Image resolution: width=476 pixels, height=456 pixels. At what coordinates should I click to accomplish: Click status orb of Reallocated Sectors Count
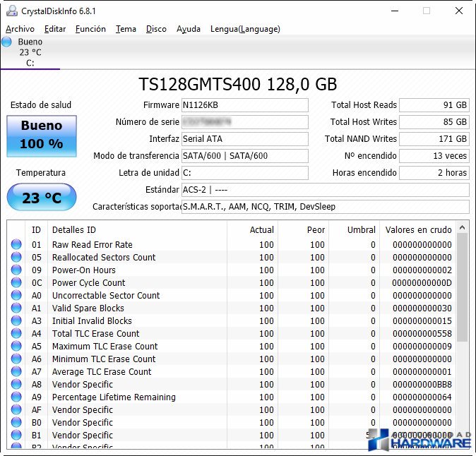tap(16, 257)
